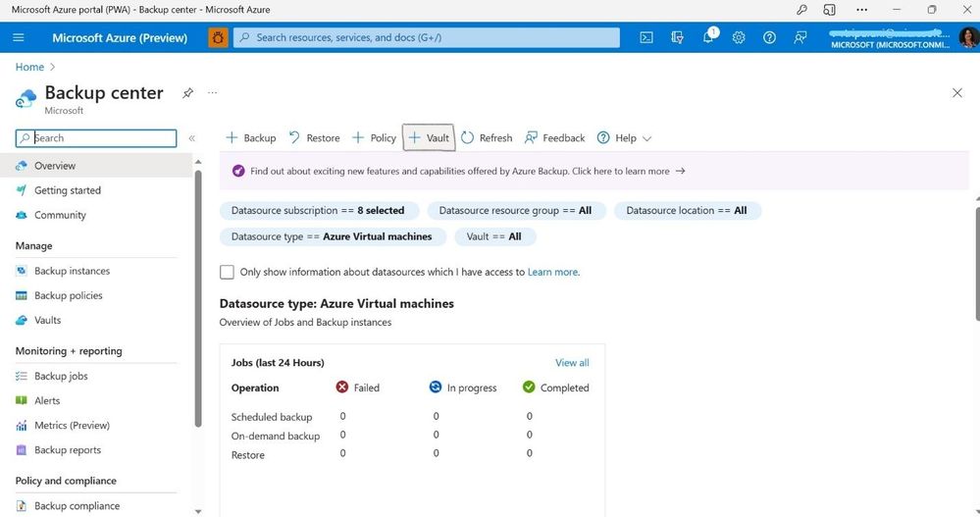Image resolution: width=980 pixels, height=517 pixels.
Task: Click the failed Scheduled backup count
Action: 342,416
